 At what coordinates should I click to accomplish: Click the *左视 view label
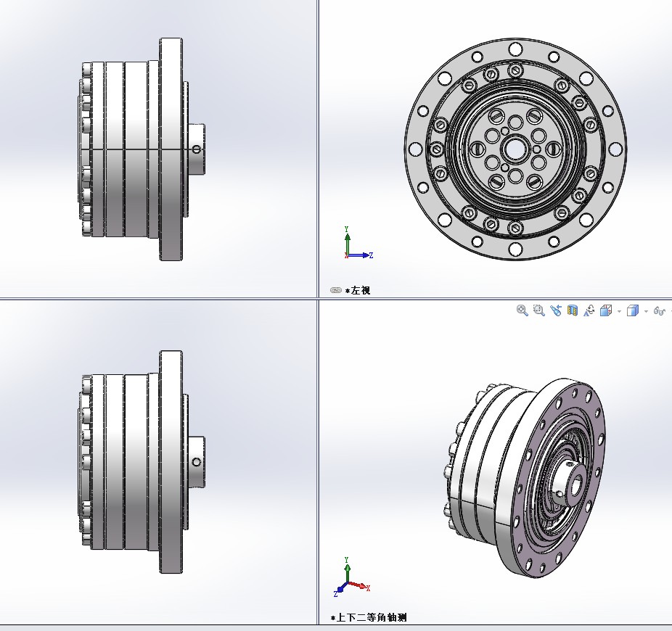coord(358,290)
